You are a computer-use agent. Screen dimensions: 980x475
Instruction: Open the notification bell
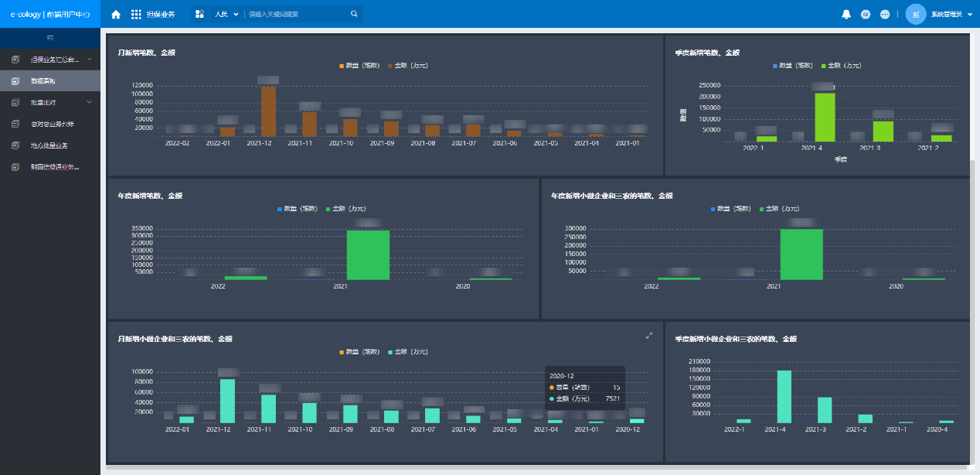[846, 14]
